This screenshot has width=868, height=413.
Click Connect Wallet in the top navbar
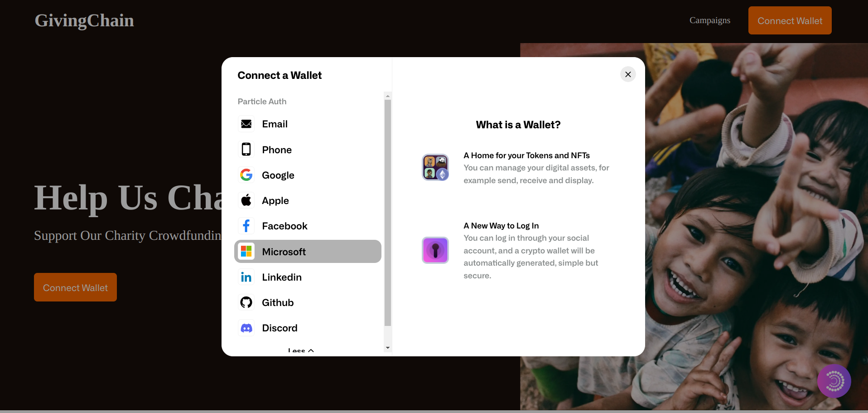click(x=790, y=20)
